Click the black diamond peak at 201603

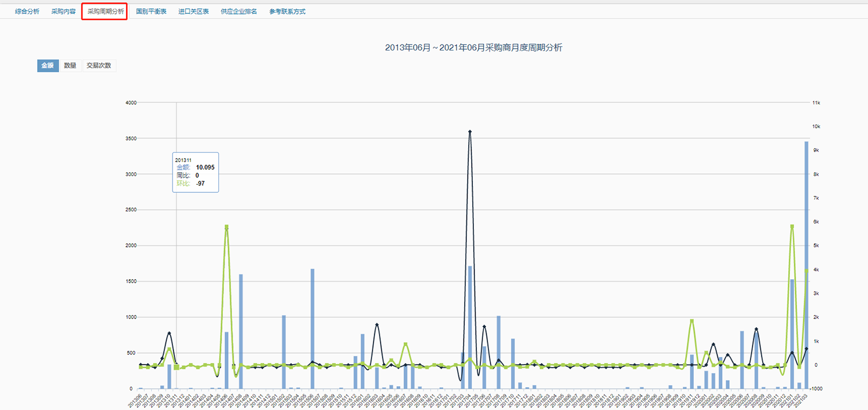377,325
